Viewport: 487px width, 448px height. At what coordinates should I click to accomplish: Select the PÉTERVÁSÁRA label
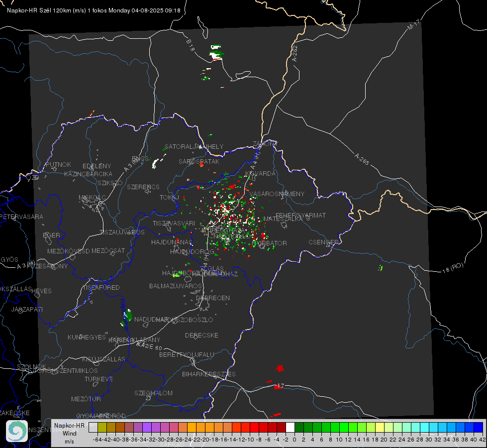coord(21,217)
